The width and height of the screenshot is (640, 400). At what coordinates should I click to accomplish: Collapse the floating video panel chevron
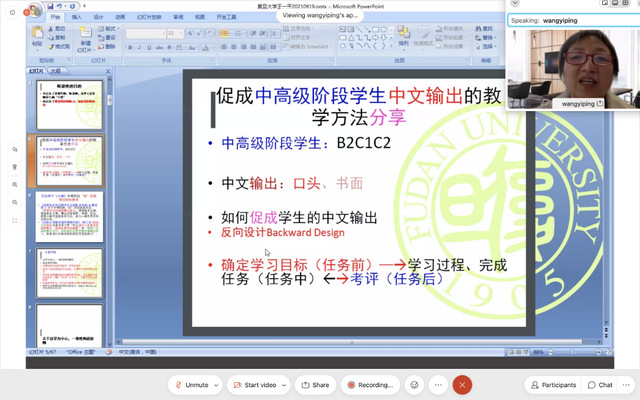[515, 3]
